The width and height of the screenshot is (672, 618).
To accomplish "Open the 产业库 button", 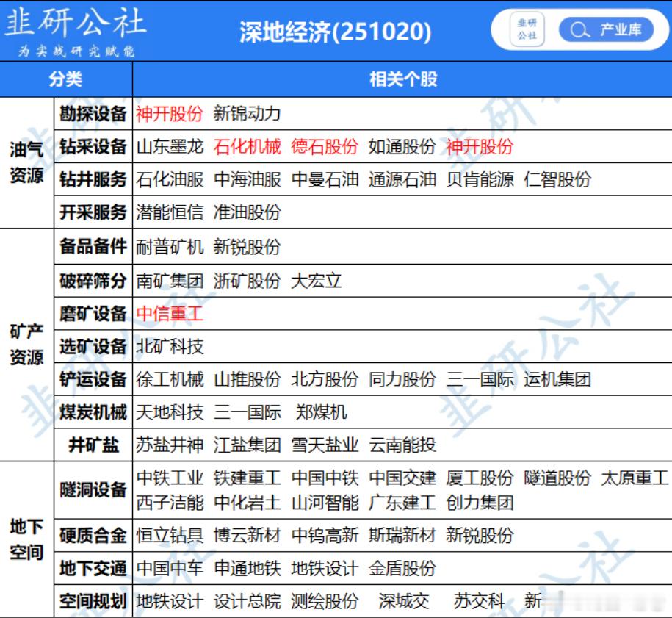I will point(606,29).
